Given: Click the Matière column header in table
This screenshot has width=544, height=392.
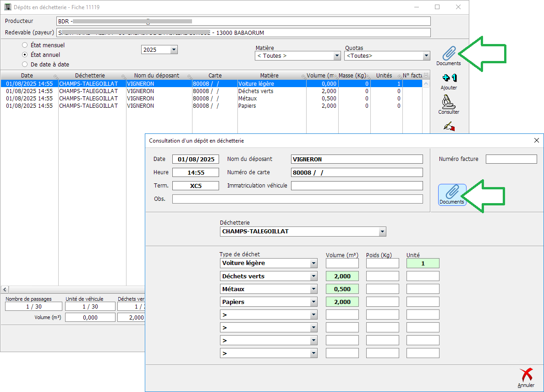Looking at the screenshot, I should coord(269,76).
